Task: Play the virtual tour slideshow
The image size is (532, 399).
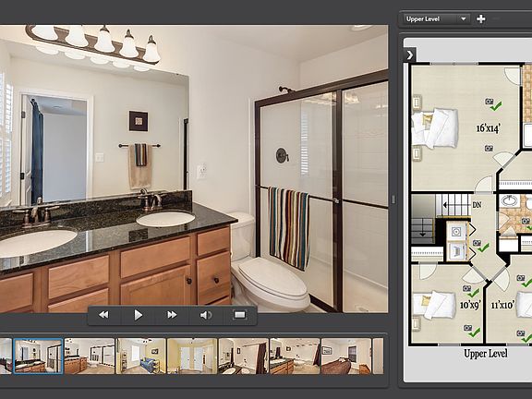Action: point(138,315)
